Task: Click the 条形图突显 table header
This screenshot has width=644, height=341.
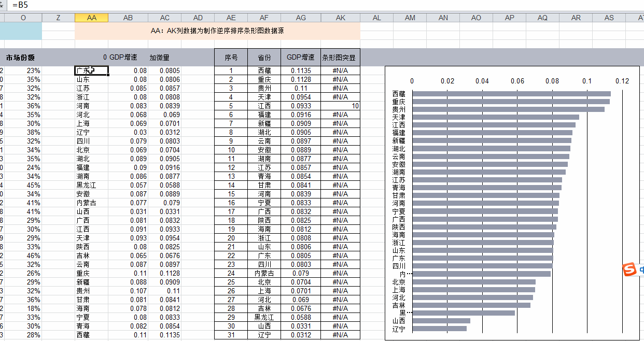Action: point(340,58)
